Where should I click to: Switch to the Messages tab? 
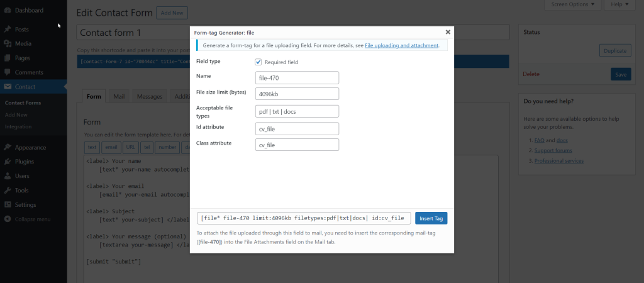point(150,97)
